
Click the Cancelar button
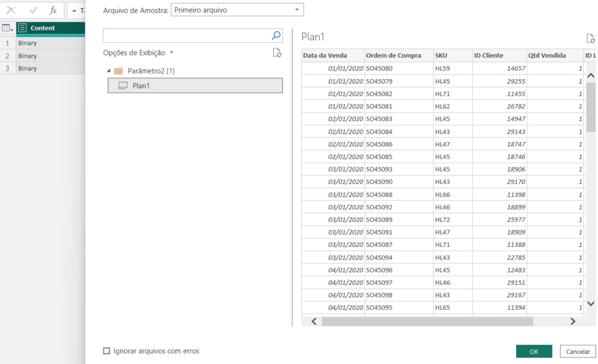[578, 351]
